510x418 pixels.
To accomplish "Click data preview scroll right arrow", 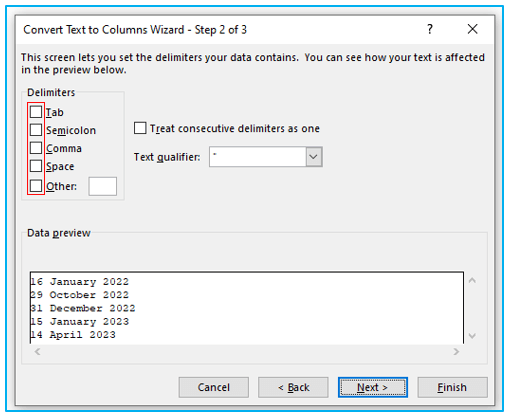I will (456, 351).
